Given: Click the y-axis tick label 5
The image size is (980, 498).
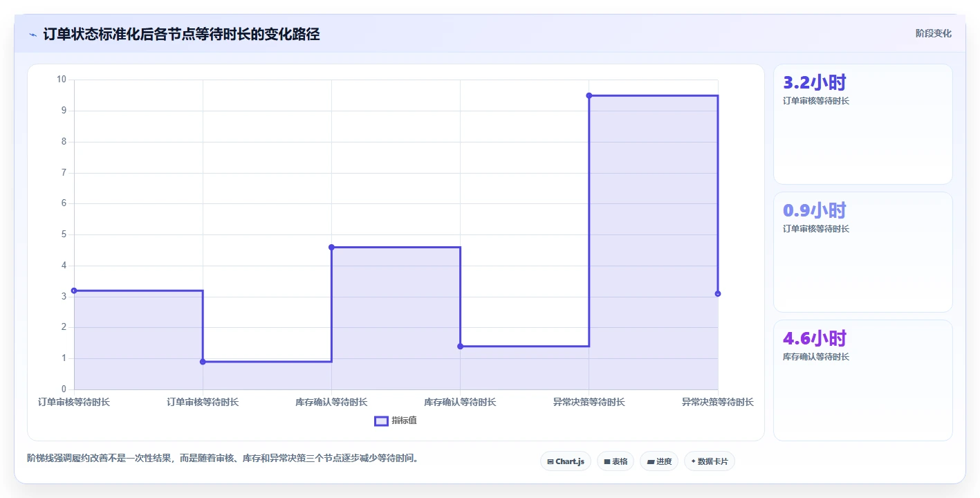Looking at the screenshot, I should [x=64, y=234].
